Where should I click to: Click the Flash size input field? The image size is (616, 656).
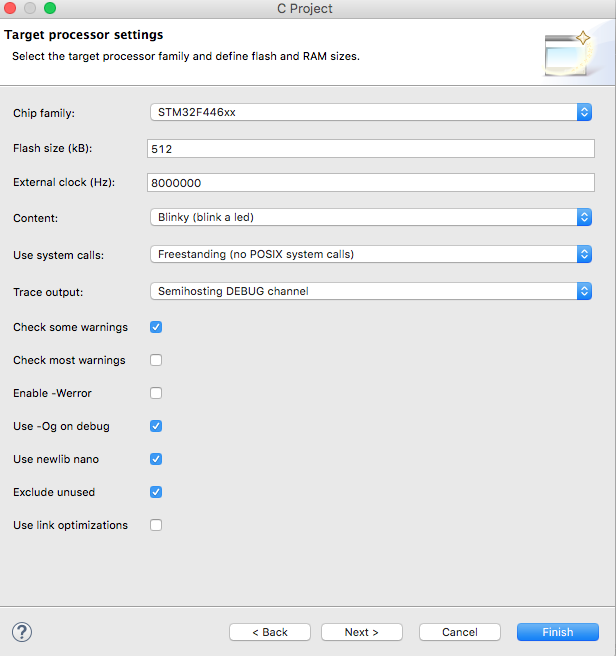click(x=371, y=149)
